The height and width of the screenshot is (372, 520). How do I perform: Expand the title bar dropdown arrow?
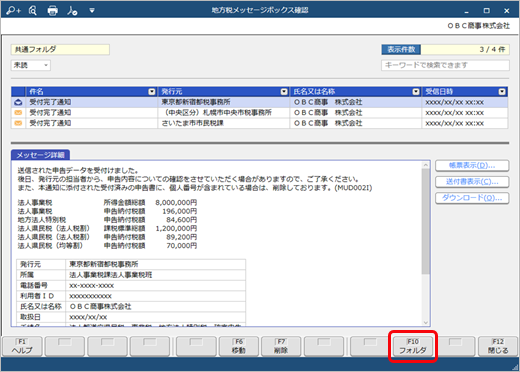[x=92, y=11]
